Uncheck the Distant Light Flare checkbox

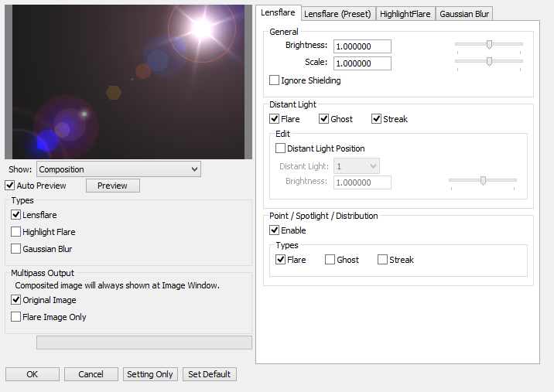tap(274, 118)
